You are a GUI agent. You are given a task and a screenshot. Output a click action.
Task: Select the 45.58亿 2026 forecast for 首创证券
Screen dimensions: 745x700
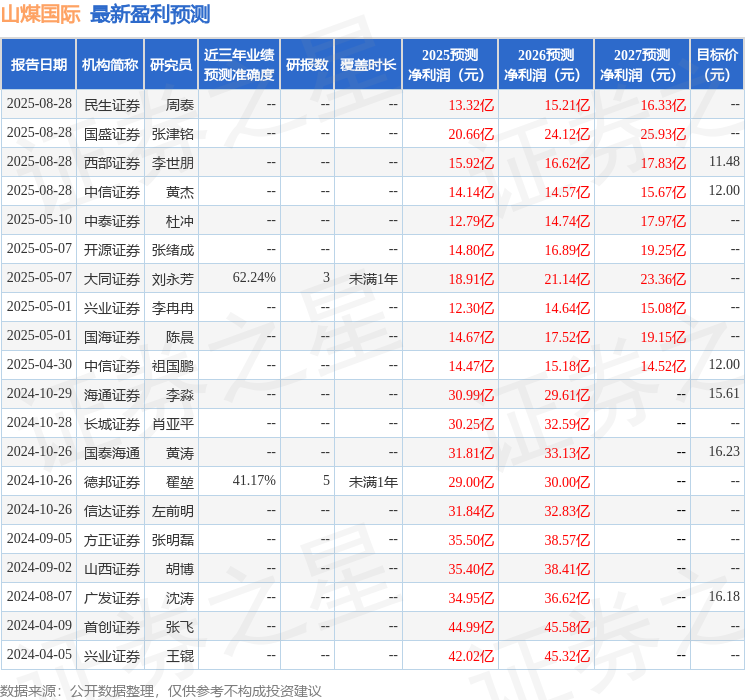point(567,627)
